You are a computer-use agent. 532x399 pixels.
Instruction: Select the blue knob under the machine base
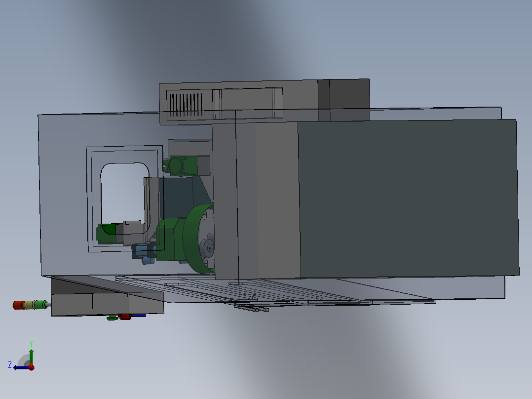tap(140, 315)
